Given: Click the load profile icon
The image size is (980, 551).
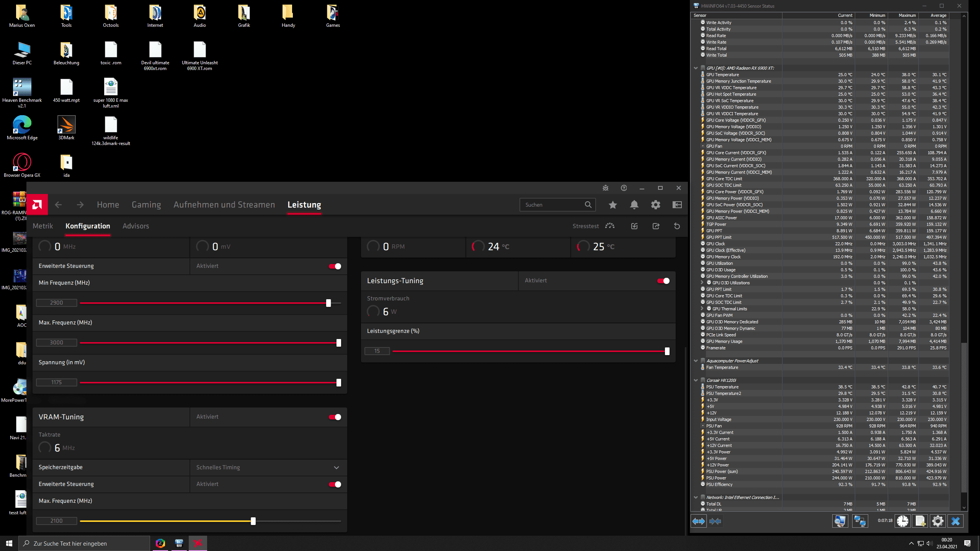Looking at the screenshot, I should (634, 226).
